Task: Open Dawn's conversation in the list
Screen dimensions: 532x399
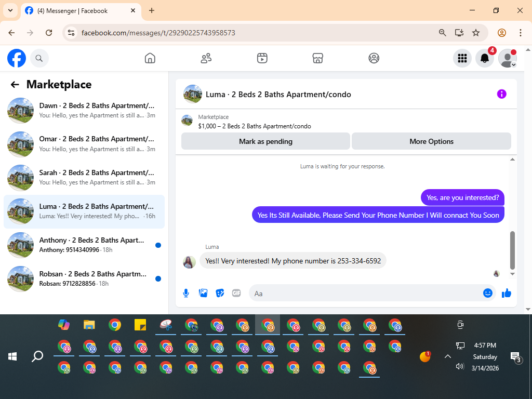Action: click(x=84, y=111)
